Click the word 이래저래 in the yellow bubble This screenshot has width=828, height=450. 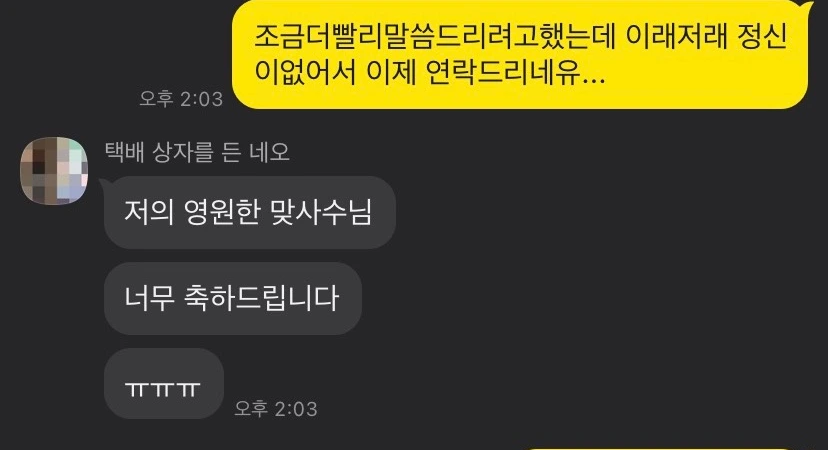(676, 37)
